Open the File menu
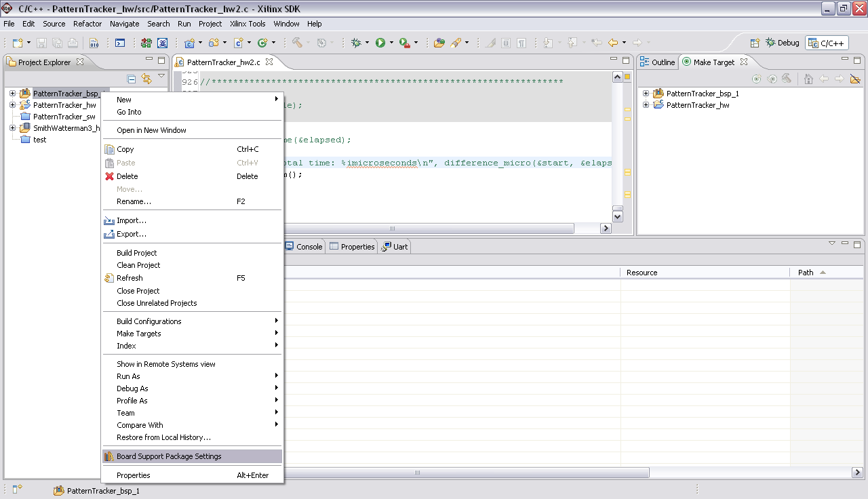Viewport: 868px width, 499px height. pos(9,24)
